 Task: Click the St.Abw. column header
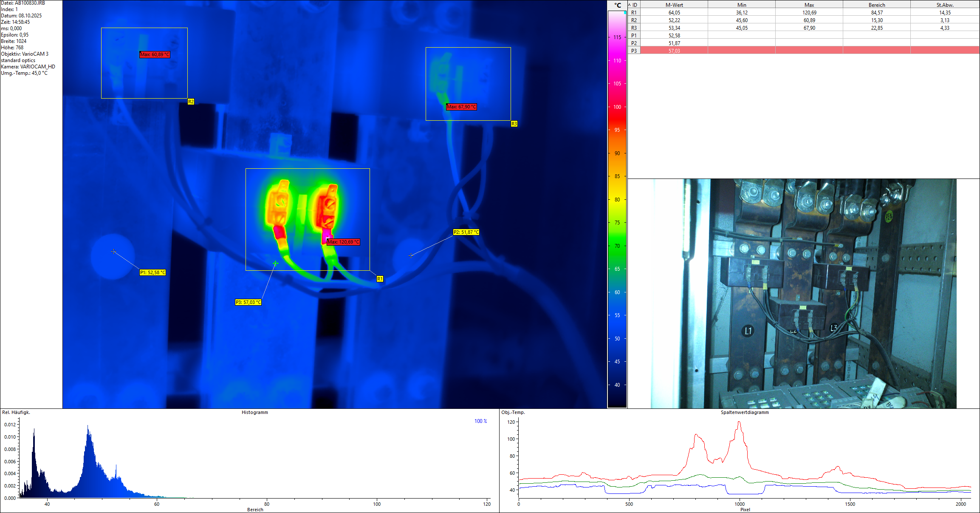point(945,5)
